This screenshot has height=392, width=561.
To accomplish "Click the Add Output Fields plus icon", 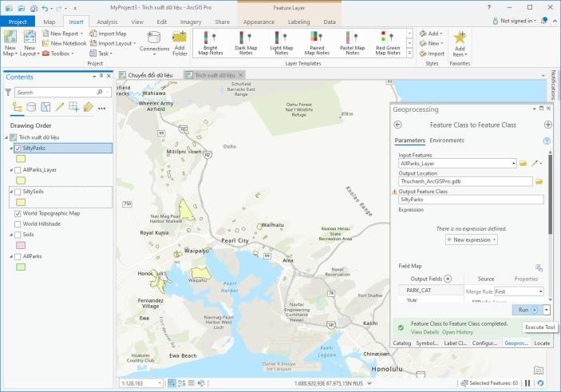I will (448, 279).
